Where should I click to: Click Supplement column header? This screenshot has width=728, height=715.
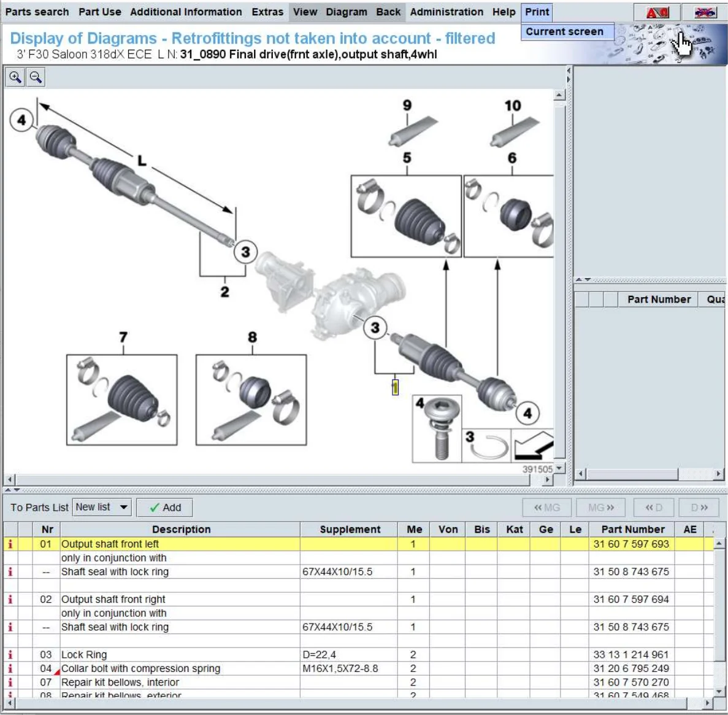tap(350, 529)
